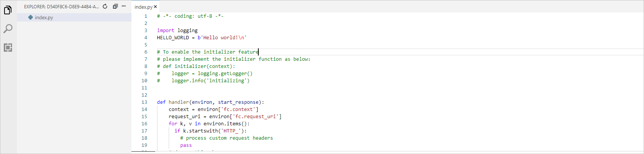Open the Extensions icon in sidebar
644x154 pixels.
pos(8,48)
